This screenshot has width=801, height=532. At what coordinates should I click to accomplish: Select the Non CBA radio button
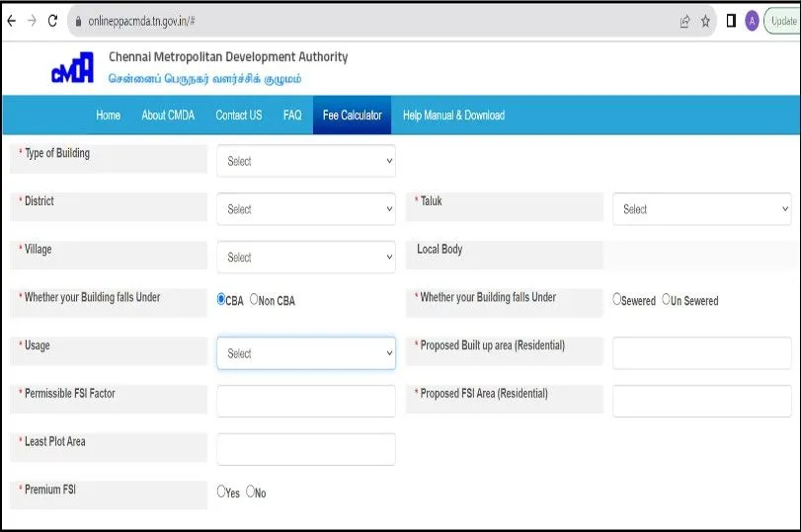[255, 299]
